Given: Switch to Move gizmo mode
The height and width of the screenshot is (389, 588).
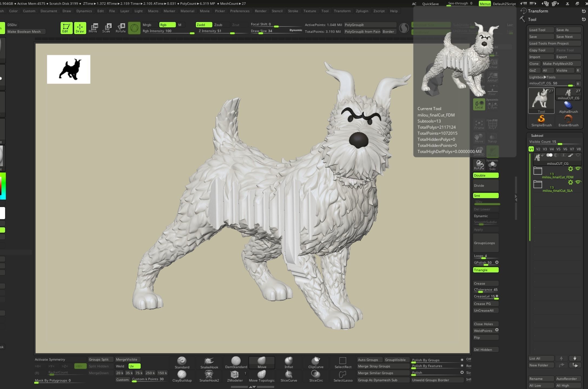Looking at the screenshot, I should point(93,28).
